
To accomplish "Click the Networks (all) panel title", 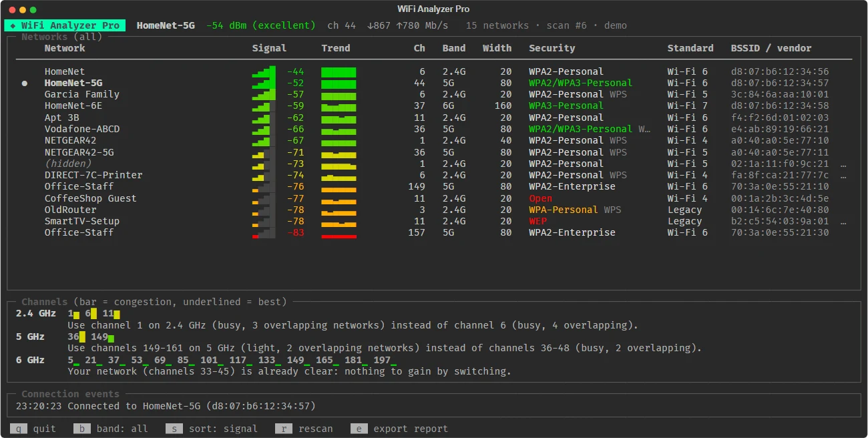I will pos(61,37).
